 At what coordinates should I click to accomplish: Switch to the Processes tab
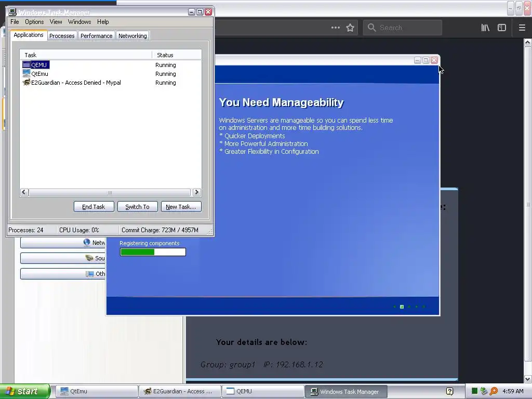click(x=62, y=36)
